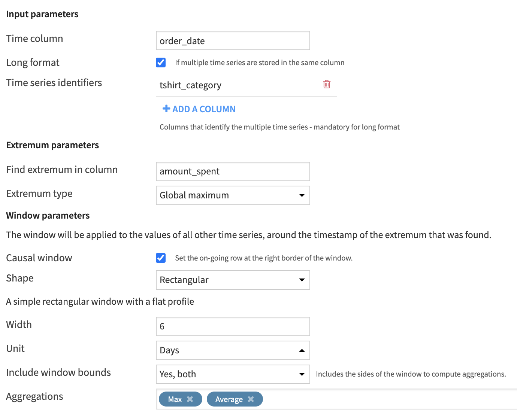Remove the Max aggregation tag
Screen dimensions: 517x420
point(190,399)
